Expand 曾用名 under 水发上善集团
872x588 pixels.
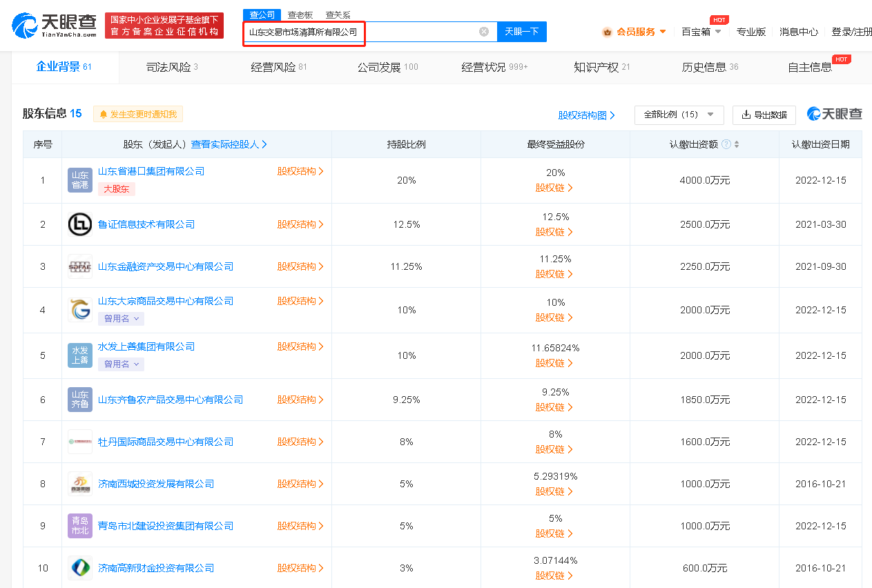[122, 364]
